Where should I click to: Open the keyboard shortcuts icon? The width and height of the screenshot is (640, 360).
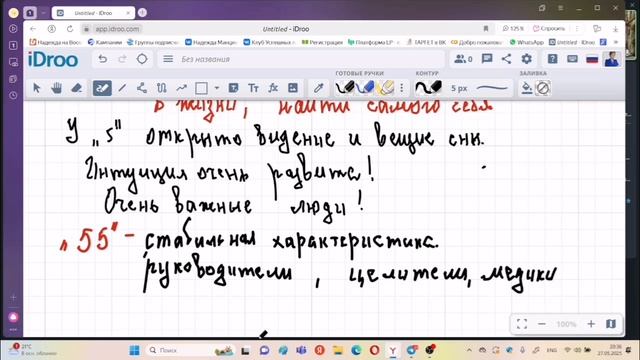[572, 59]
